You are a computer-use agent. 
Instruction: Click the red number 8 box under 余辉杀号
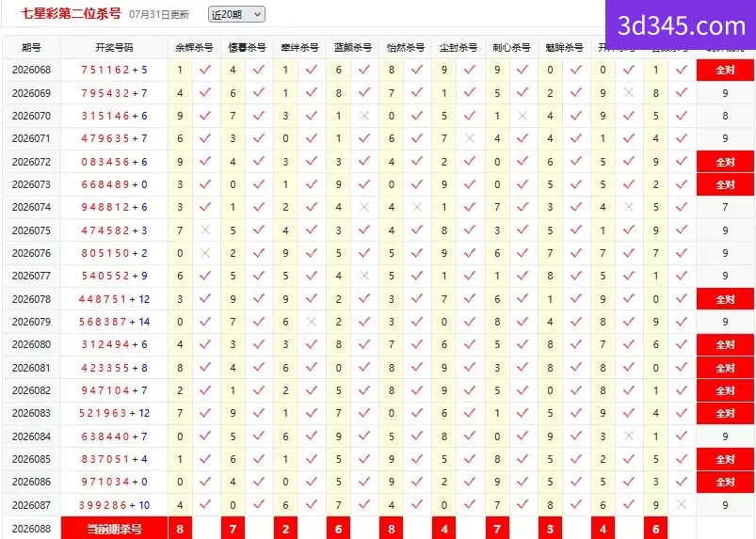[x=180, y=529]
